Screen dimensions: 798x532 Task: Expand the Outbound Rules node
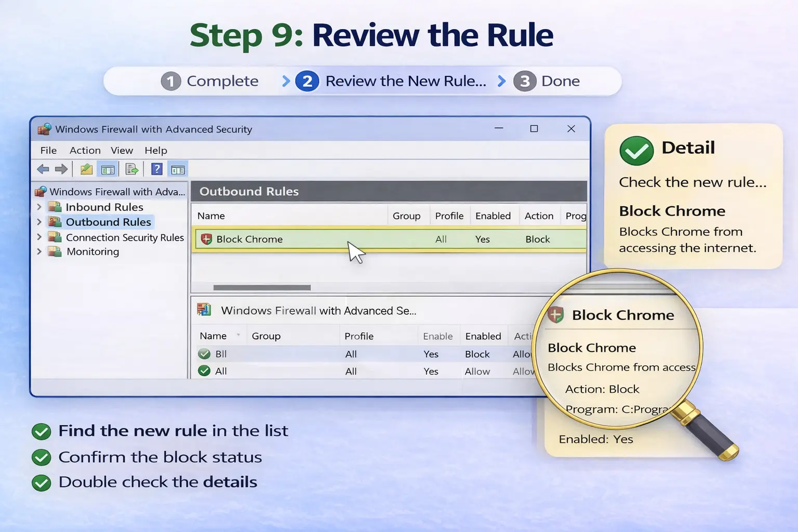(39, 222)
